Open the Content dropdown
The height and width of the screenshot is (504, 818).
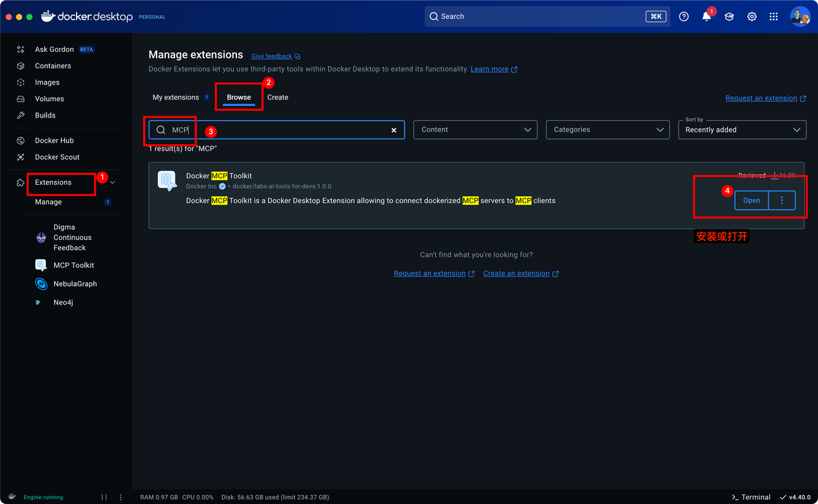(476, 130)
